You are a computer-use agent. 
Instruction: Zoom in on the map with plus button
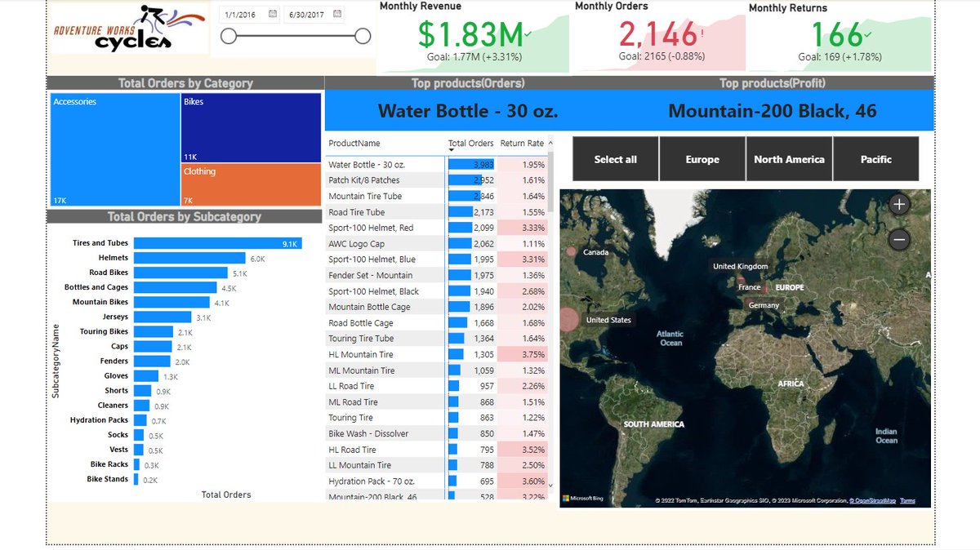tap(899, 204)
